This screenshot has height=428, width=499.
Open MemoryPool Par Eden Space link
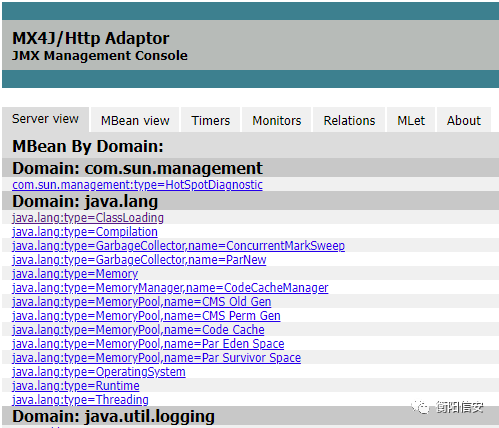[x=148, y=344]
